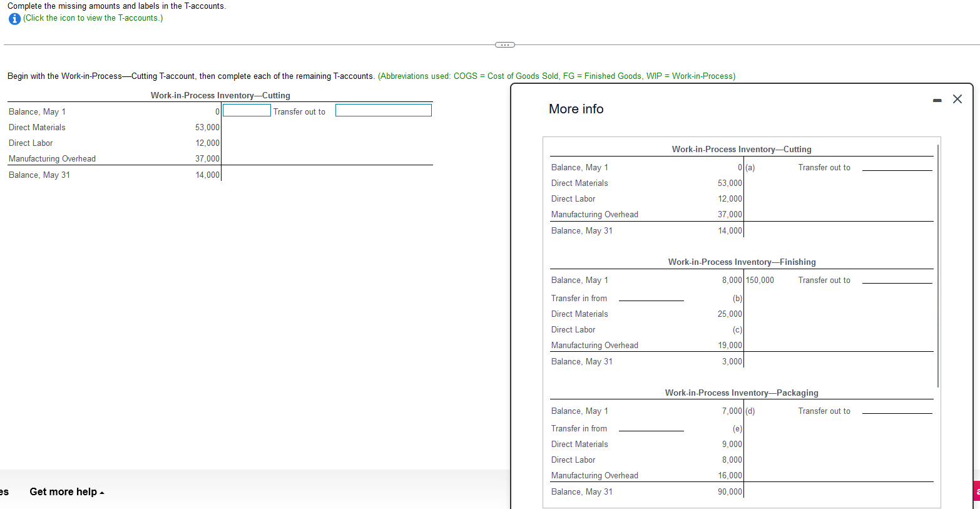Click the amount field left of "Transfer out to" in question

247,110
